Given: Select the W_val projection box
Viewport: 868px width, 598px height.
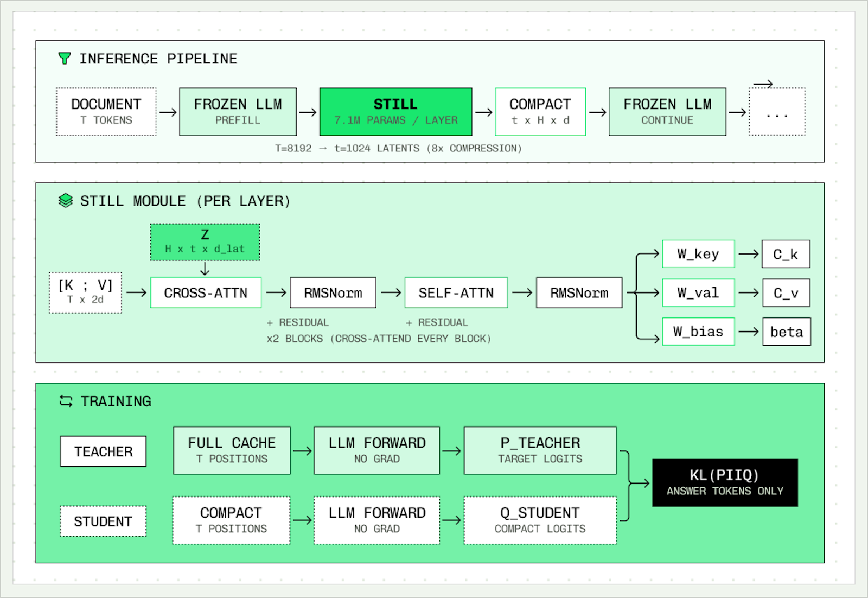Looking at the screenshot, I should point(698,293).
